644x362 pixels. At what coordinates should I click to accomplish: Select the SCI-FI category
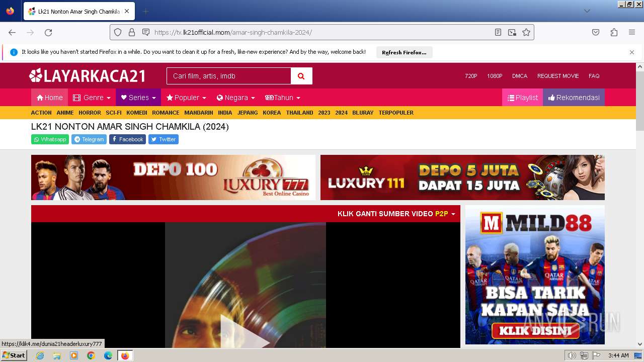point(114,113)
